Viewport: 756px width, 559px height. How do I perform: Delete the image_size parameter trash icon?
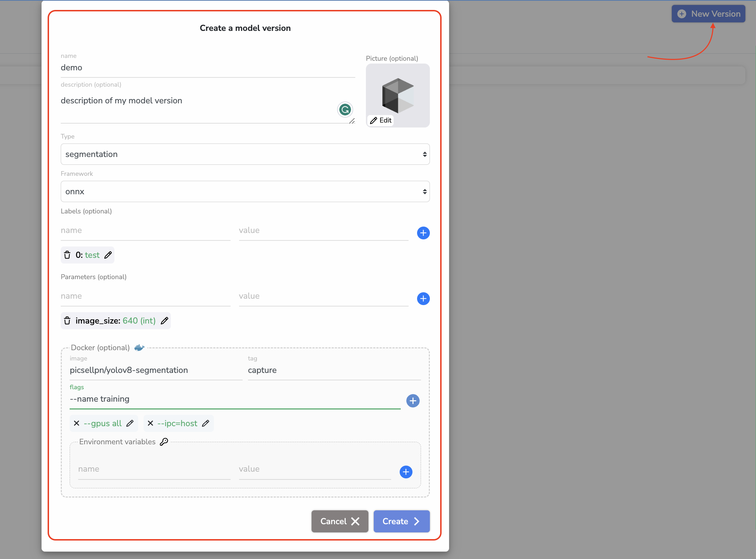(x=67, y=321)
